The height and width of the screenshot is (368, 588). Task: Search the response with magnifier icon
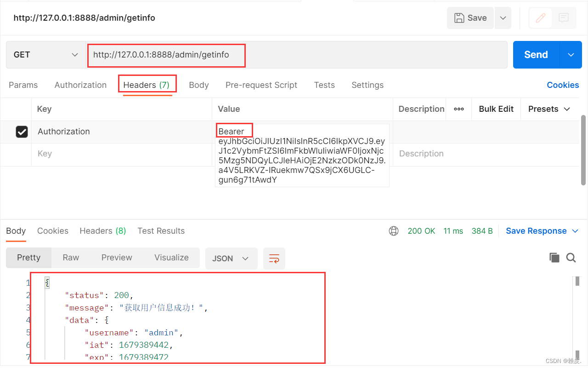(571, 258)
